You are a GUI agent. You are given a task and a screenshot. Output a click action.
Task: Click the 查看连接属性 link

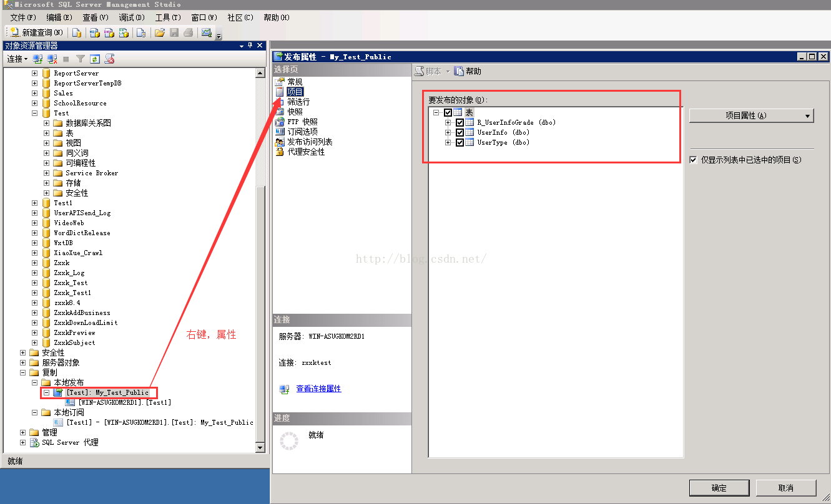pyautogui.click(x=318, y=389)
